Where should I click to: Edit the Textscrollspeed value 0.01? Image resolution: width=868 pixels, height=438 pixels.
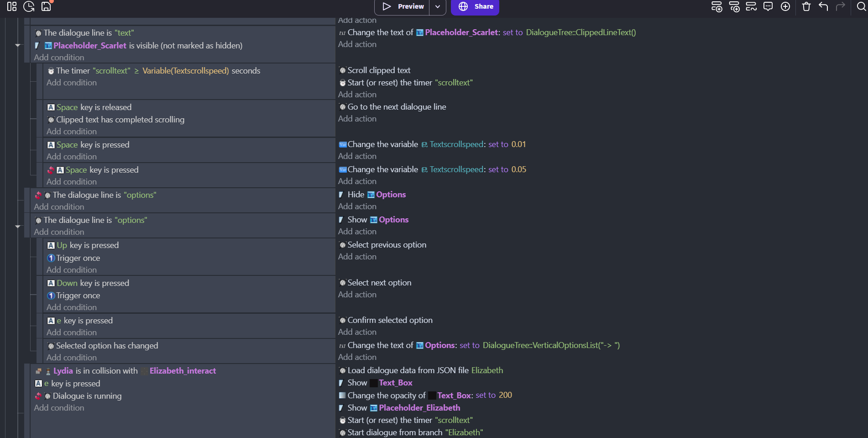518,144
